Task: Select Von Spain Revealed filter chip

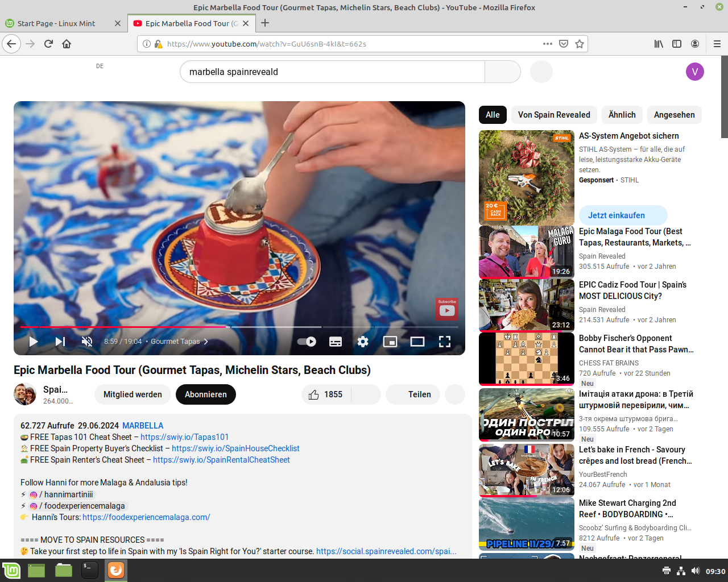Action: click(554, 115)
